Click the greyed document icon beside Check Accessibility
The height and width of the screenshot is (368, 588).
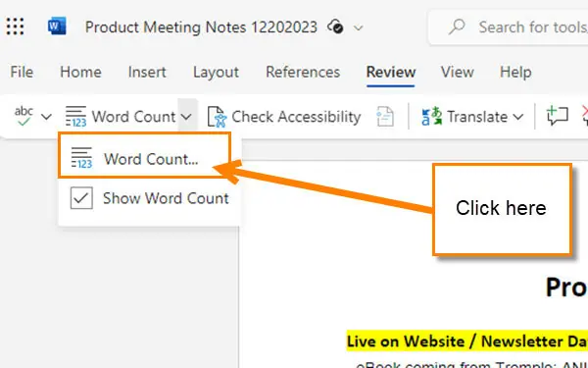[x=385, y=117]
